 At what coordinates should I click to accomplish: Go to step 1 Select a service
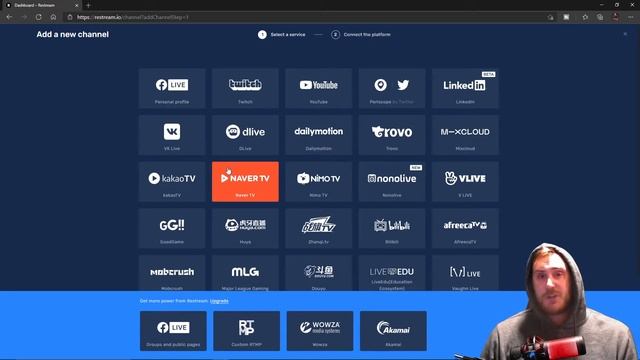point(282,35)
